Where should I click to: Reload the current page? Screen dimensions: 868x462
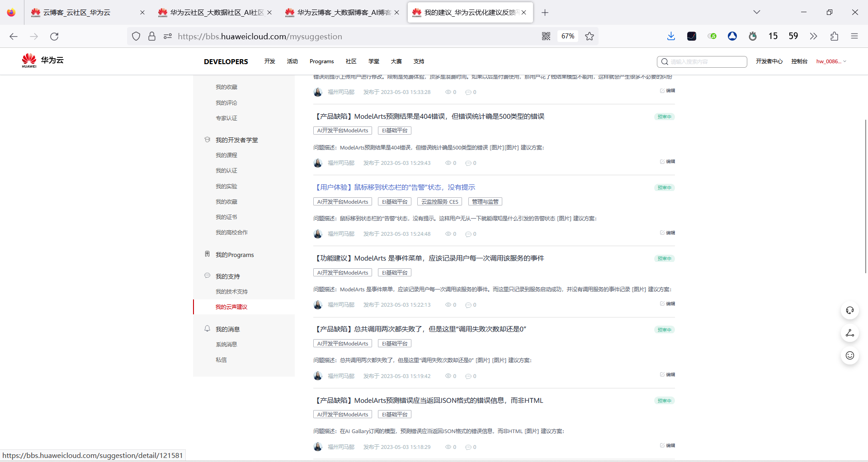pyautogui.click(x=54, y=36)
